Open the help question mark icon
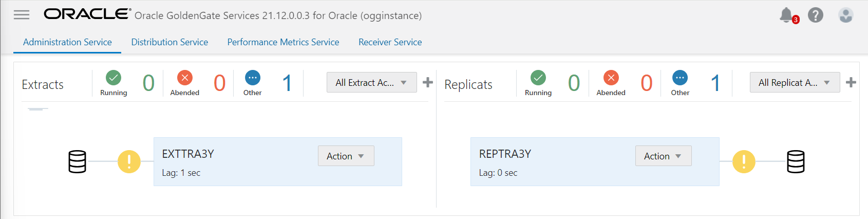This screenshot has width=868, height=219. [x=816, y=15]
